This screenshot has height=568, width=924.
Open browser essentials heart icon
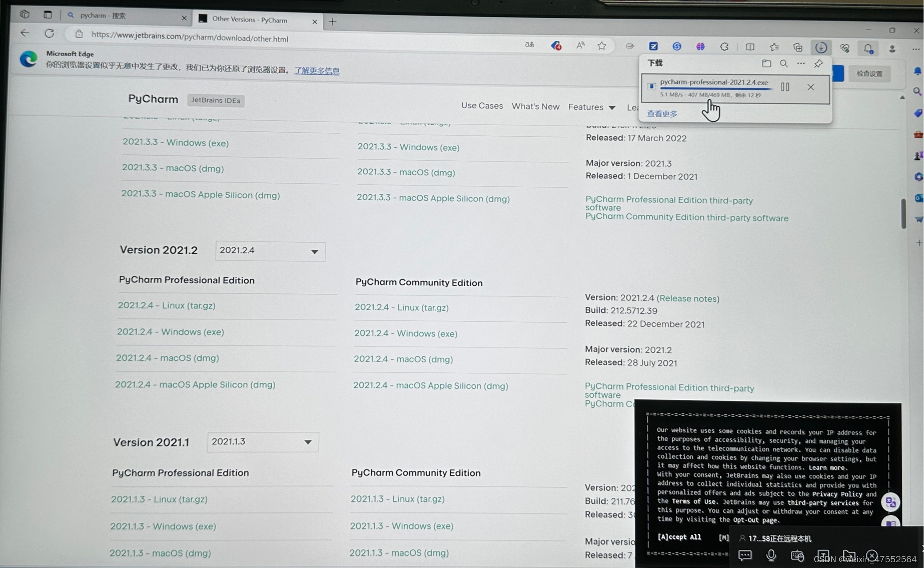(845, 48)
